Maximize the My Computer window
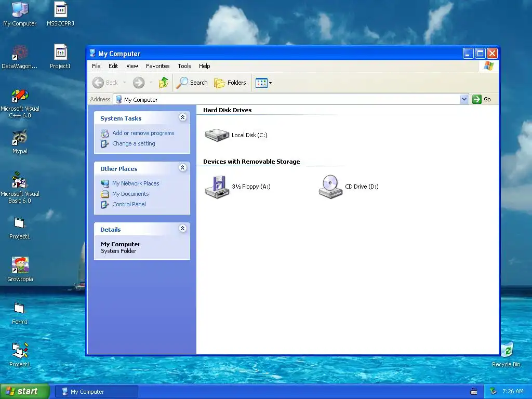The height and width of the screenshot is (399, 532). (480, 54)
